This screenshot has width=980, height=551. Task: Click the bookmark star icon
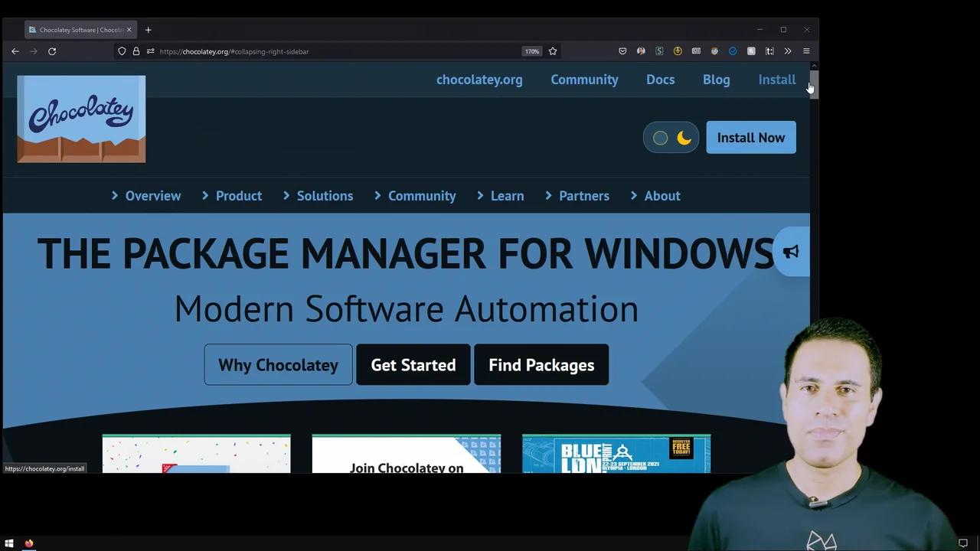tap(553, 51)
